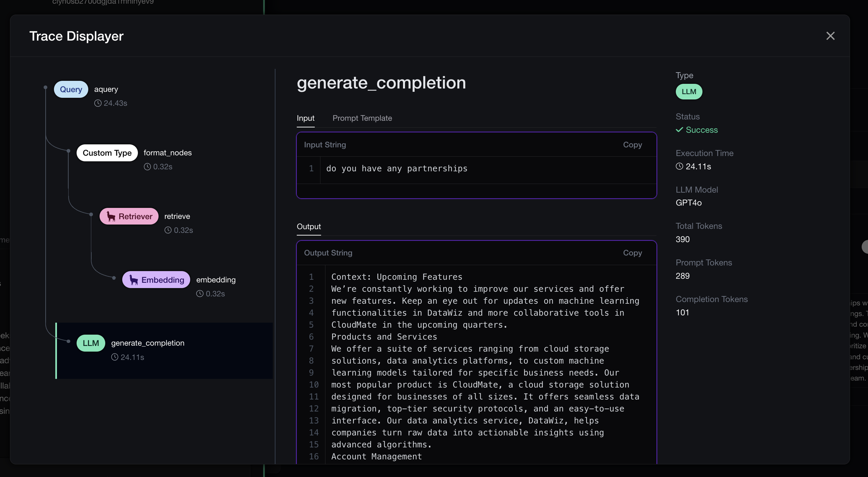Click the clock icon beside 24.43s

coord(98,103)
